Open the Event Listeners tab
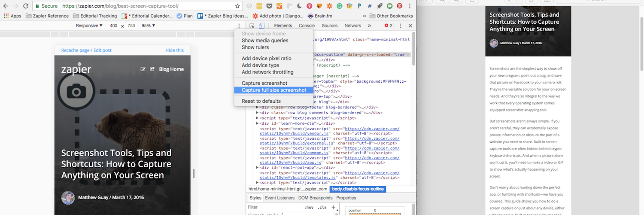 tap(279, 198)
